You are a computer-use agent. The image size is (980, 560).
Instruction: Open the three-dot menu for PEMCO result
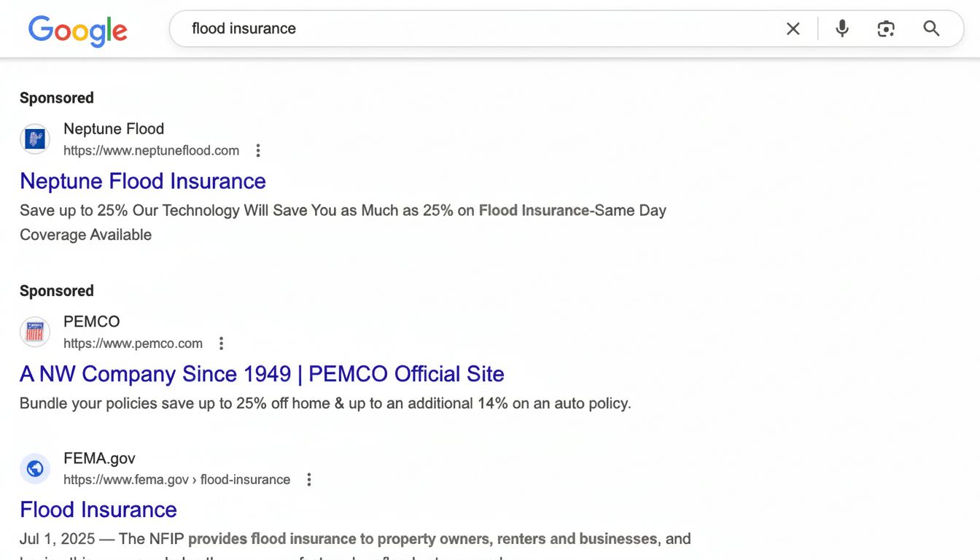[x=221, y=343]
